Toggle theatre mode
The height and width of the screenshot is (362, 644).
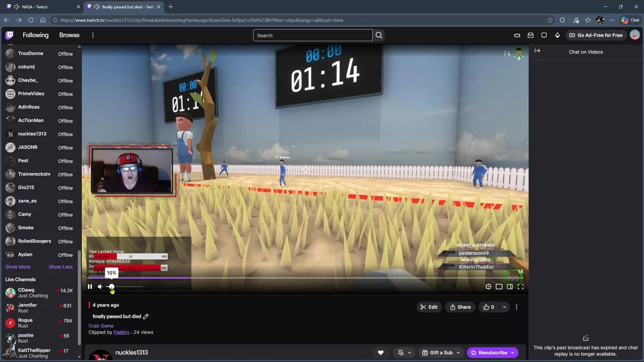510,287
